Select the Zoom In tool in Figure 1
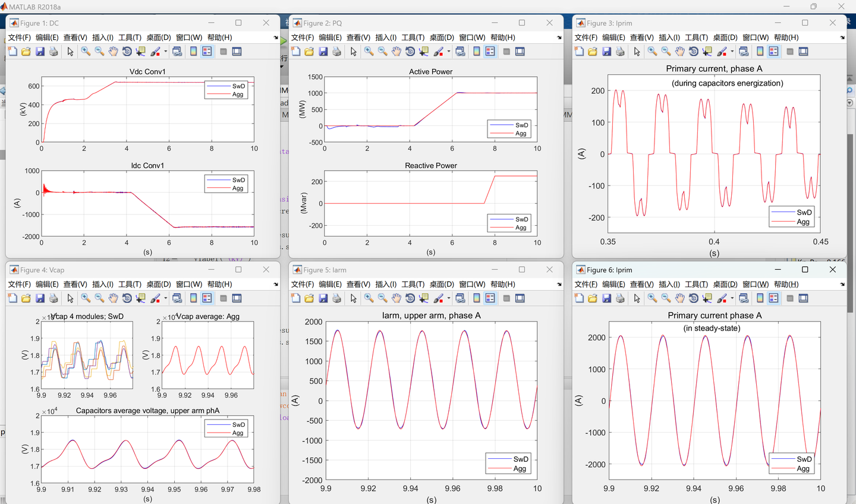The height and width of the screenshot is (504, 856). 85,51
